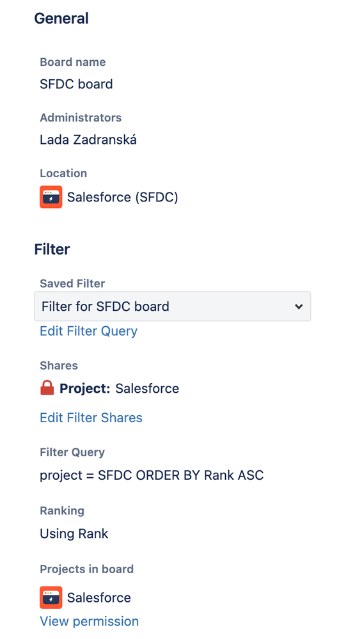Viewport: 364px width, 639px height.
Task: Open the View permission link
Action: 90,621
